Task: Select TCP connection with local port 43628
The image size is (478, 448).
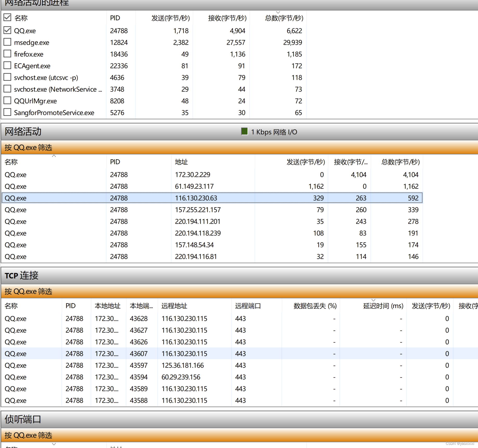Action: 239,319
